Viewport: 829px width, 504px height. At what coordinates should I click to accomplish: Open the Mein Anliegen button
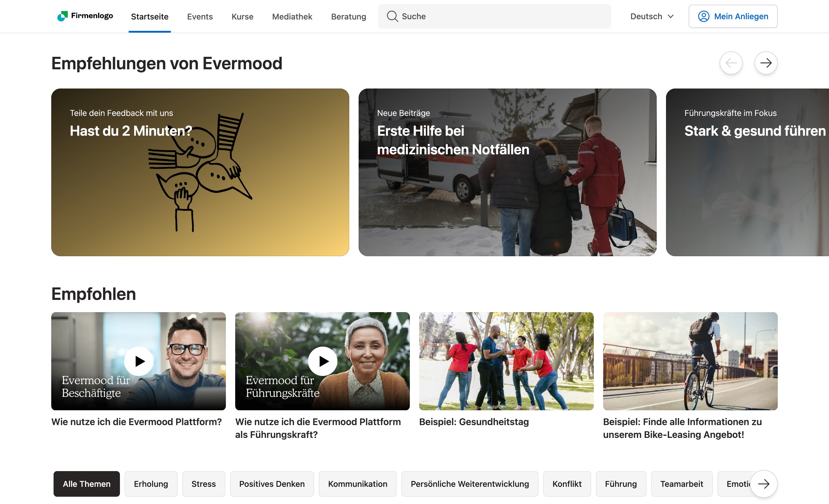click(x=733, y=16)
